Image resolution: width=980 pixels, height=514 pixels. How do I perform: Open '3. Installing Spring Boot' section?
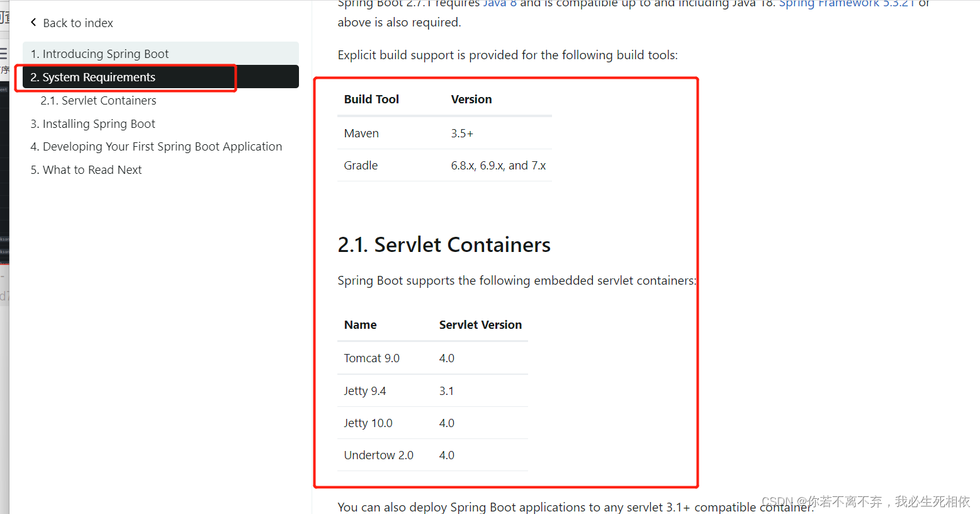pyautogui.click(x=93, y=124)
